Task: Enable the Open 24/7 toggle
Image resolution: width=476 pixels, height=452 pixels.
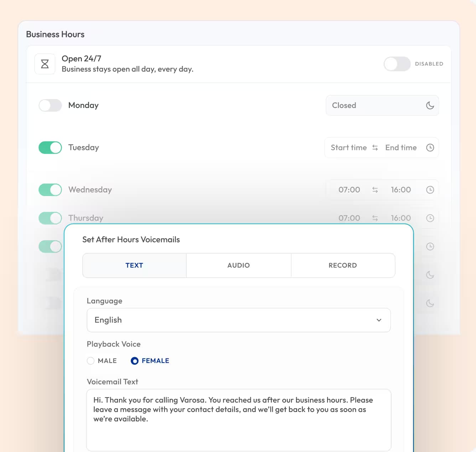Action: [397, 64]
